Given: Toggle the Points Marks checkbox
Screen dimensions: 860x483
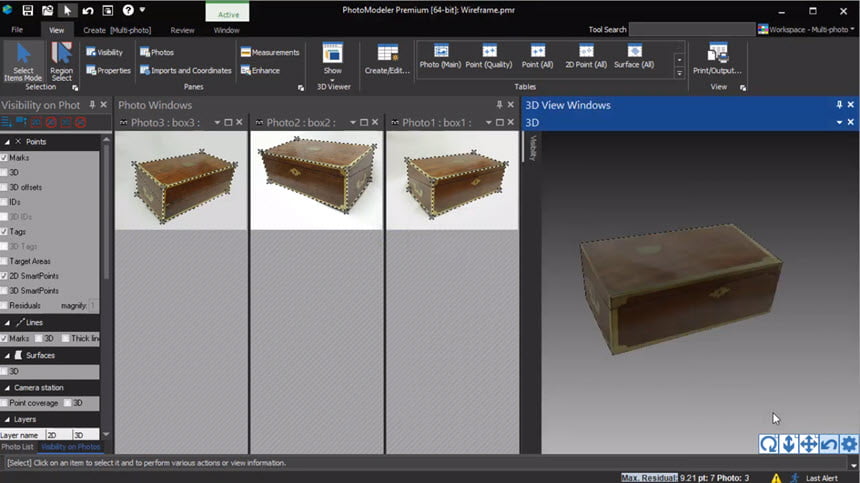Looking at the screenshot, I should coord(4,157).
